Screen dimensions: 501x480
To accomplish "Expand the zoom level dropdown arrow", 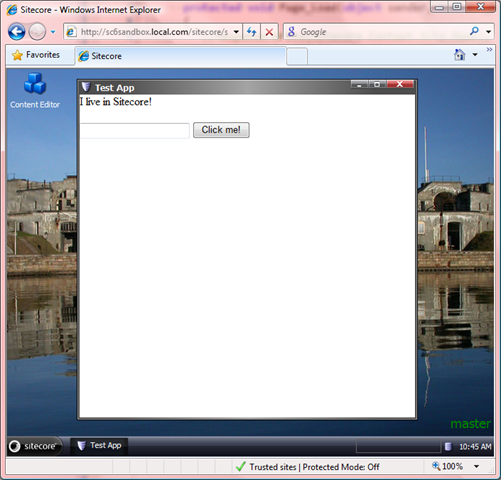I will pos(477,466).
